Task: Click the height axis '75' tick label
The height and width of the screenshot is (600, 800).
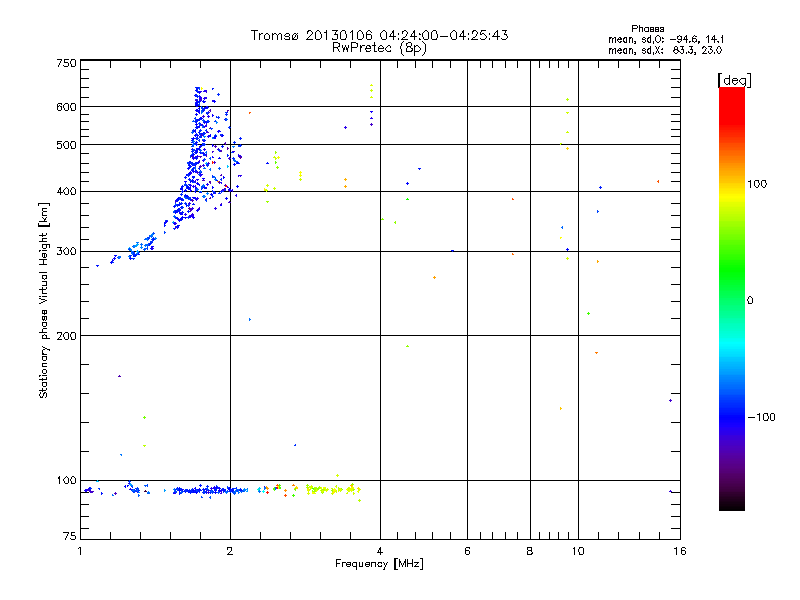Action: (70, 536)
